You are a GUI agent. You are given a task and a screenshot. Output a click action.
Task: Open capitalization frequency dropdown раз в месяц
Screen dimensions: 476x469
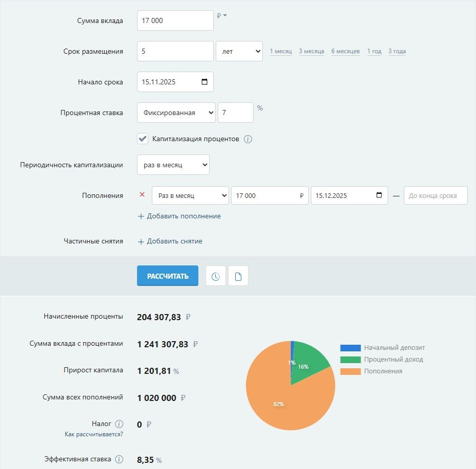pos(173,165)
